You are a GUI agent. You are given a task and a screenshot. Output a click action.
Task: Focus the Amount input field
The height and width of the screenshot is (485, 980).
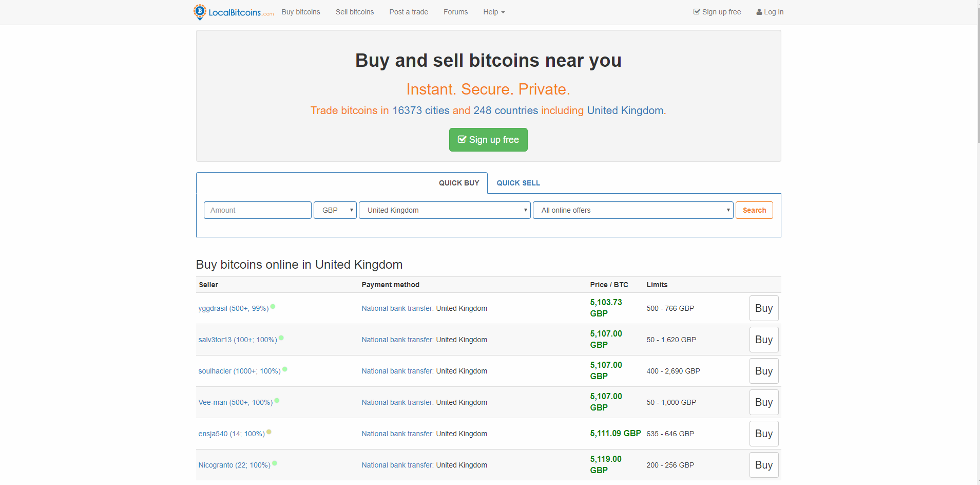(x=258, y=210)
